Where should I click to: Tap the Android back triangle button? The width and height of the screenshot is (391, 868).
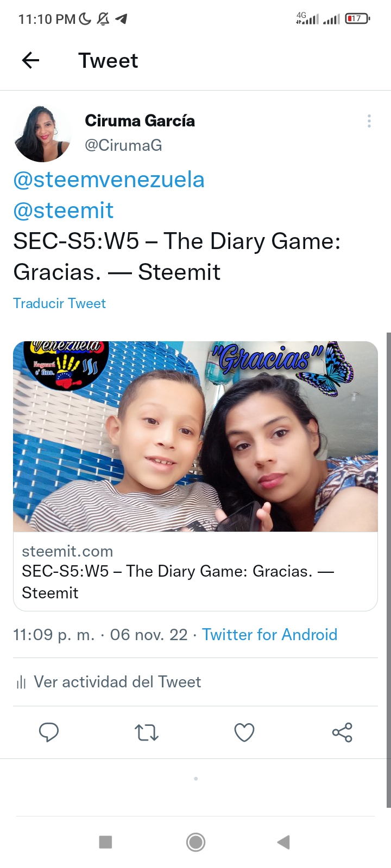pyautogui.click(x=283, y=842)
